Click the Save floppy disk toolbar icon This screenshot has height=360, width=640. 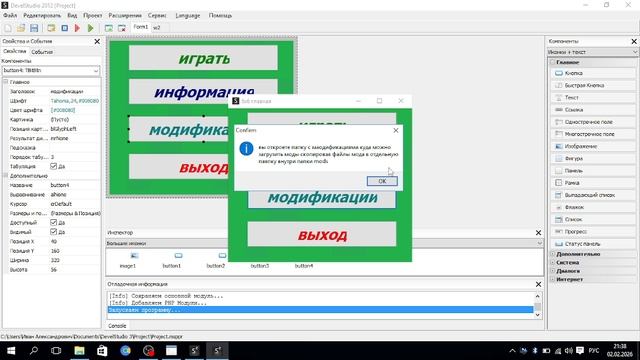click(34, 28)
